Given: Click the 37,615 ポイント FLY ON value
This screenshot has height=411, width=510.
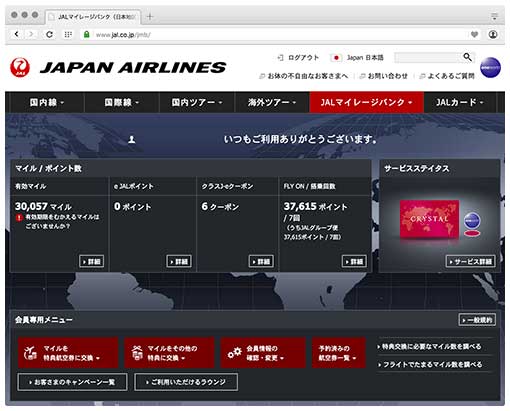Looking at the screenshot, I should coord(315,206).
